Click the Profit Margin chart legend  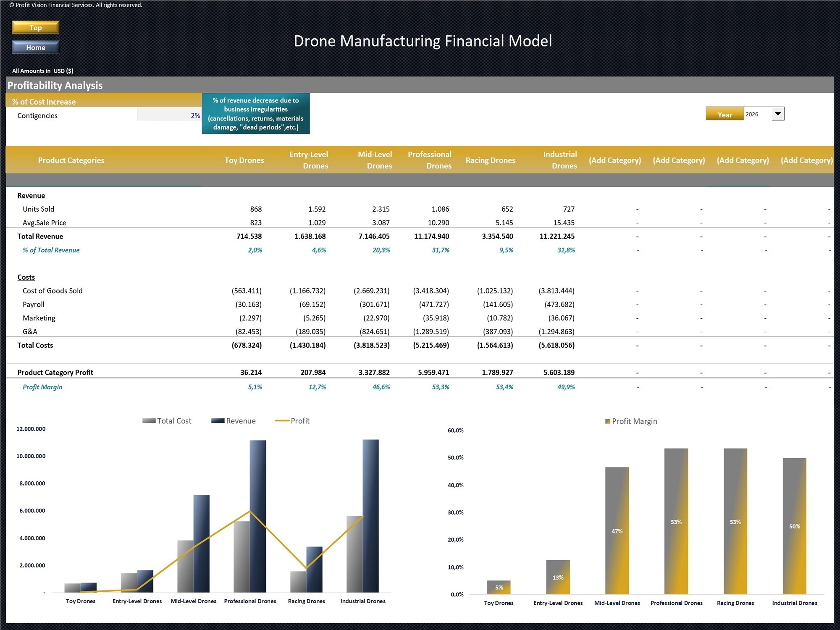click(631, 421)
